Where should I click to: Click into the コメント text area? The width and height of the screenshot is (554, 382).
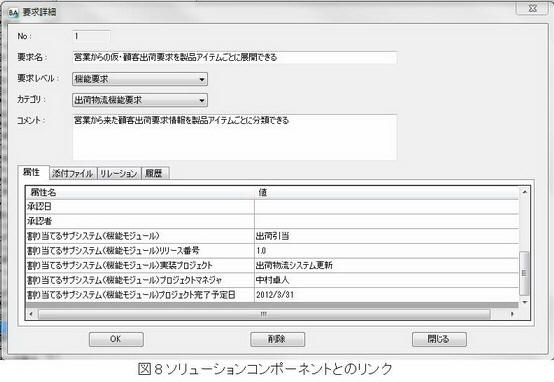click(x=235, y=137)
